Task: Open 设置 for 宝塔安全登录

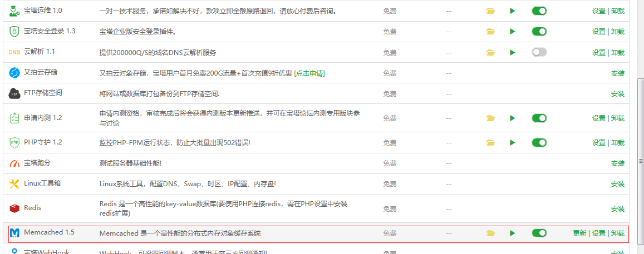Action: pyautogui.click(x=598, y=31)
